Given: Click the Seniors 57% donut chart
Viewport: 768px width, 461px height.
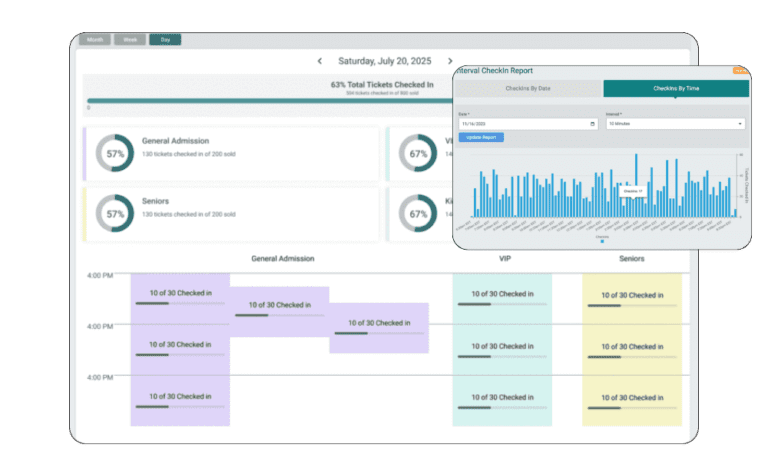Looking at the screenshot, I should tap(115, 213).
